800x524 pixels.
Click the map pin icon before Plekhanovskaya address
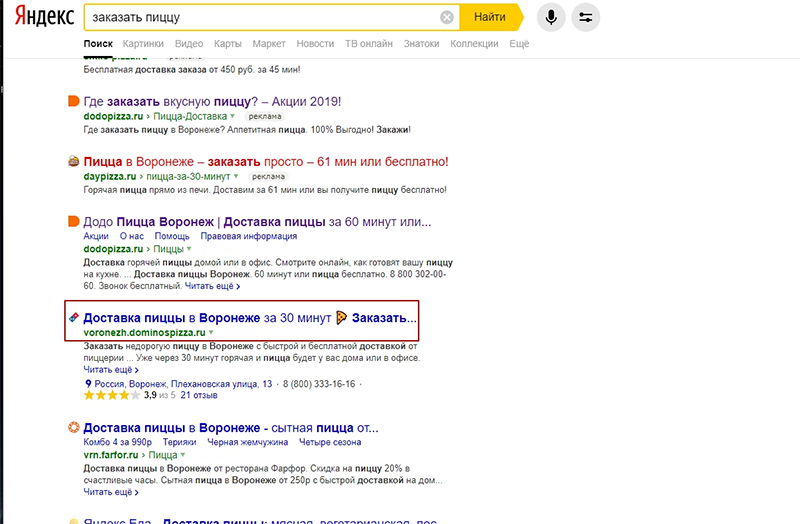(88, 383)
